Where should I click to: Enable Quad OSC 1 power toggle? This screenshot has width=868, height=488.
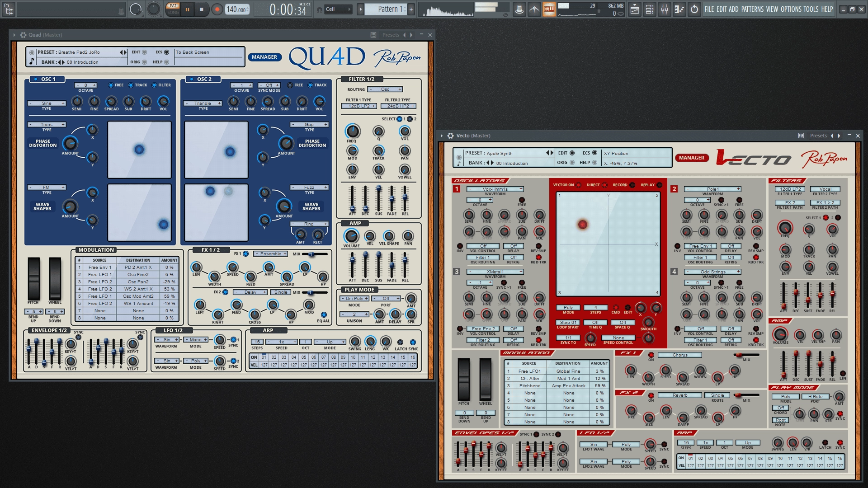pos(35,79)
